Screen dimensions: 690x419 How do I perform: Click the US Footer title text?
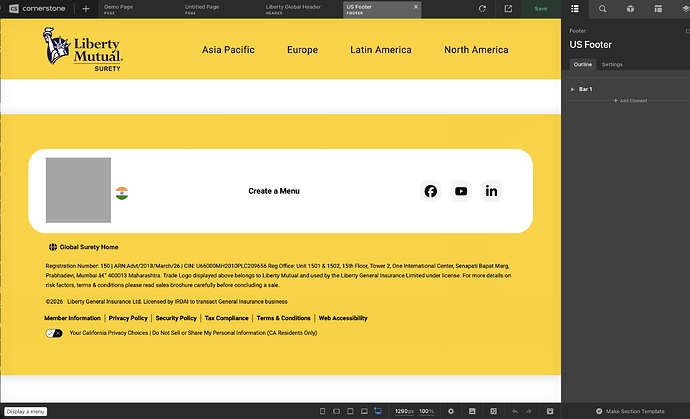click(x=591, y=44)
